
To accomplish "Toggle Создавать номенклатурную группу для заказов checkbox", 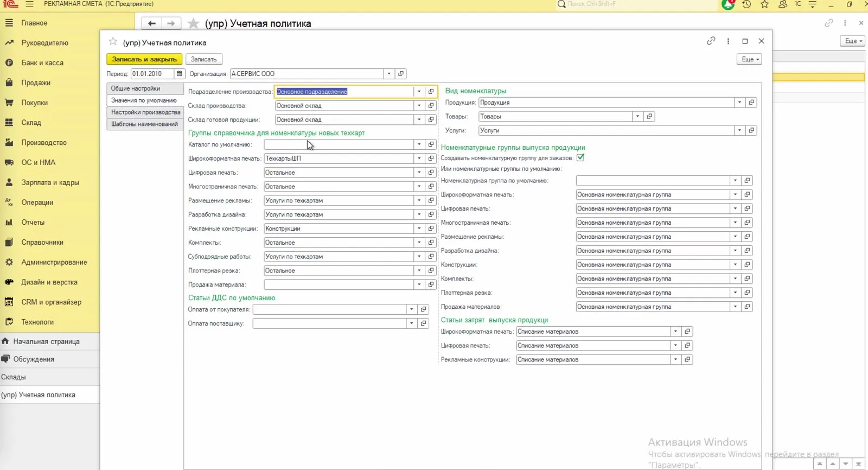I will [x=580, y=157].
